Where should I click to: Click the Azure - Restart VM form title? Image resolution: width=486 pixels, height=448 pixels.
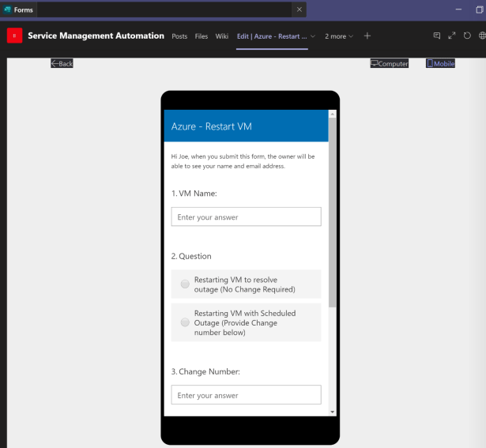coord(212,126)
